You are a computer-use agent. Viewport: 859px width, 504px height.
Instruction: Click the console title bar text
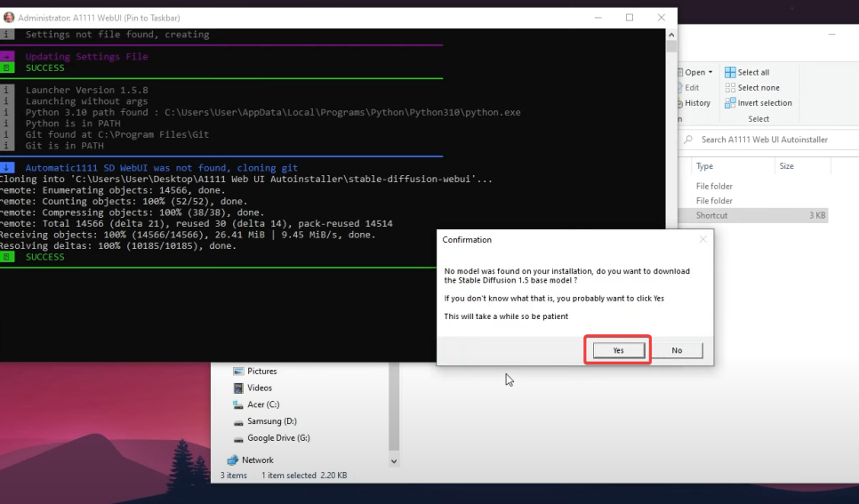[99, 18]
